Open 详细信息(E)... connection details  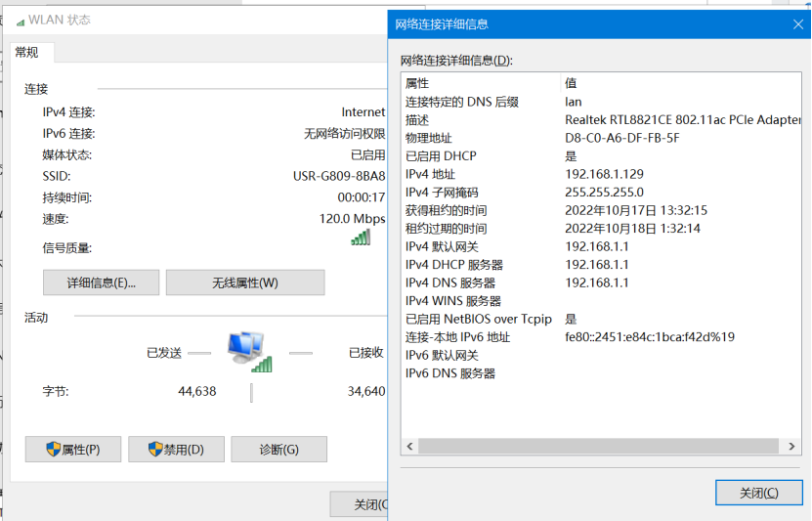[101, 282]
